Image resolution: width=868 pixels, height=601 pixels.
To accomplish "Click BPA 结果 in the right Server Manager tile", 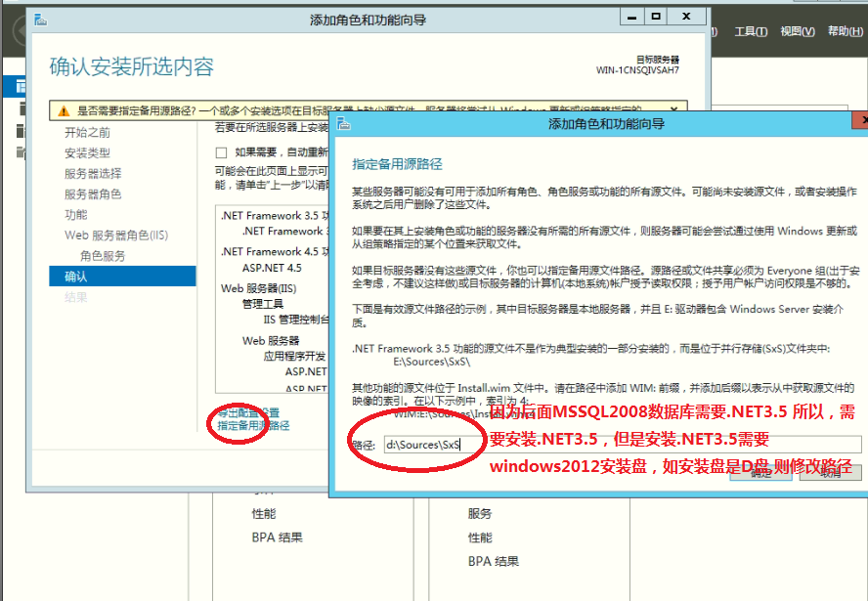I will coord(494,561).
